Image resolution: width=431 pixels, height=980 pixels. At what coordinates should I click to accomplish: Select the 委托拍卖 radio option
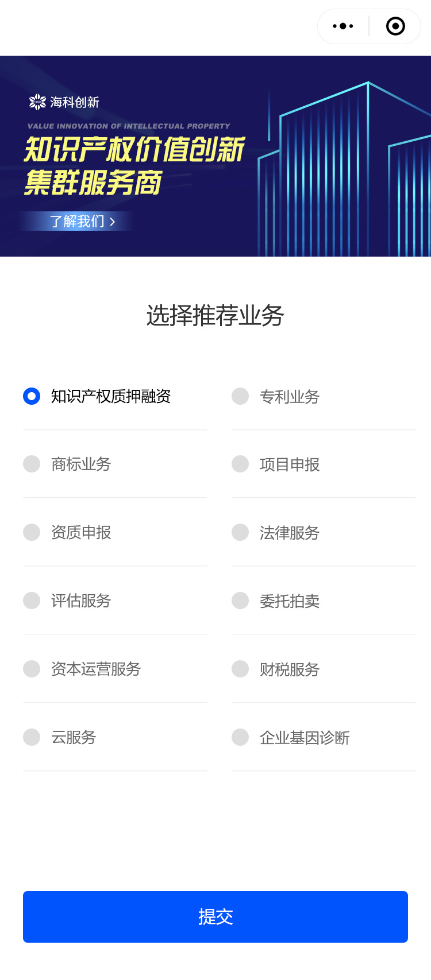pyautogui.click(x=240, y=601)
